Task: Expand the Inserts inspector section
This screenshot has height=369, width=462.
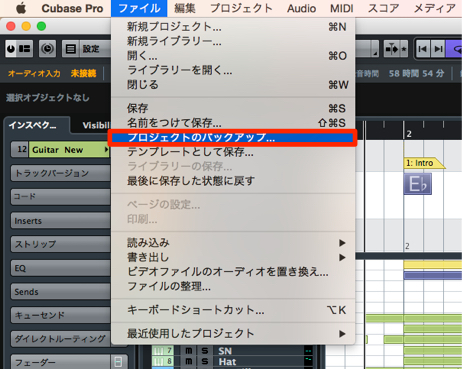Action: (61, 221)
